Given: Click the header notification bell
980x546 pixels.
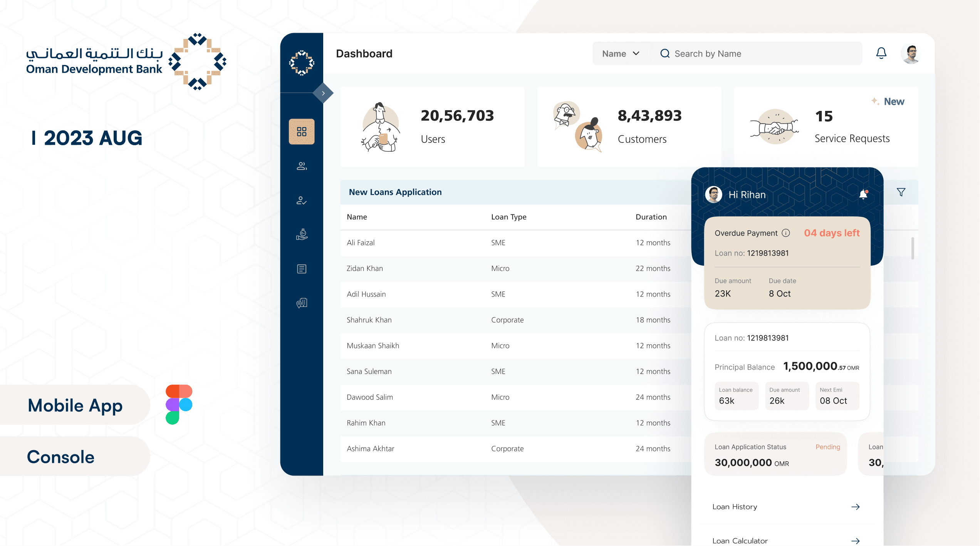Looking at the screenshot, I should [x=881, y=54].
